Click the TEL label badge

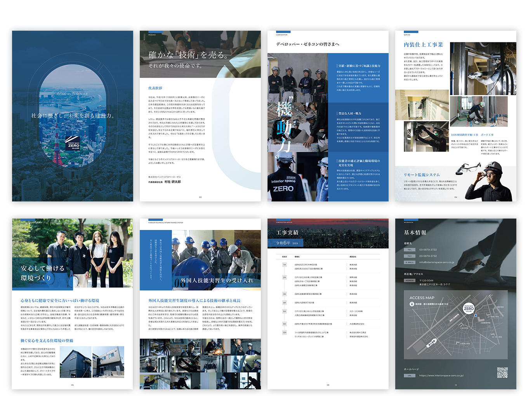click(x=409, y=250)
